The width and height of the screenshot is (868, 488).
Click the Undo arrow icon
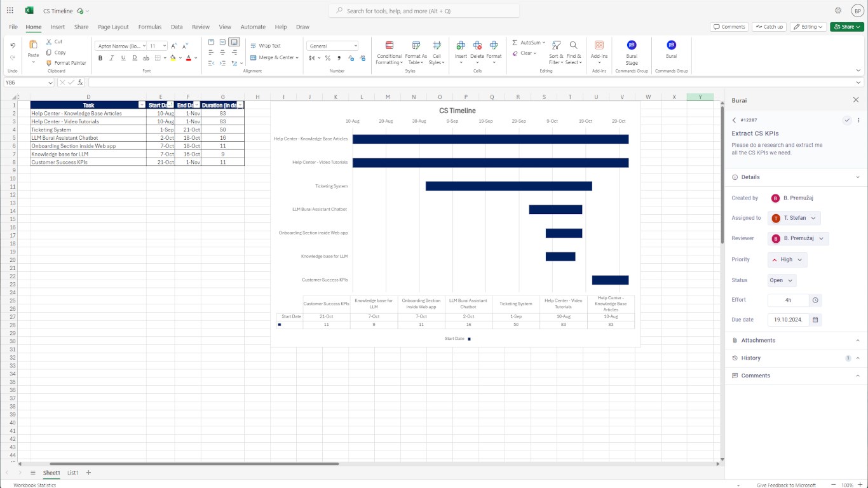coord(13,46)
